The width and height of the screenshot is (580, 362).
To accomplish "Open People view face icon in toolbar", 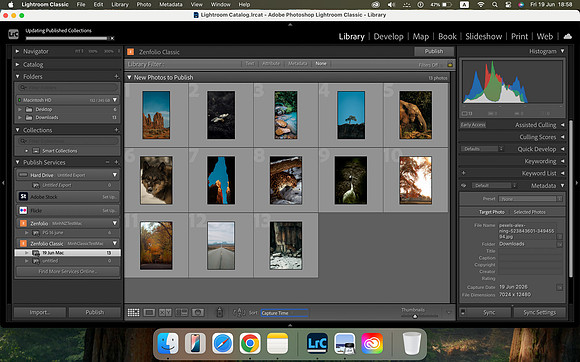I will (198, 313).
